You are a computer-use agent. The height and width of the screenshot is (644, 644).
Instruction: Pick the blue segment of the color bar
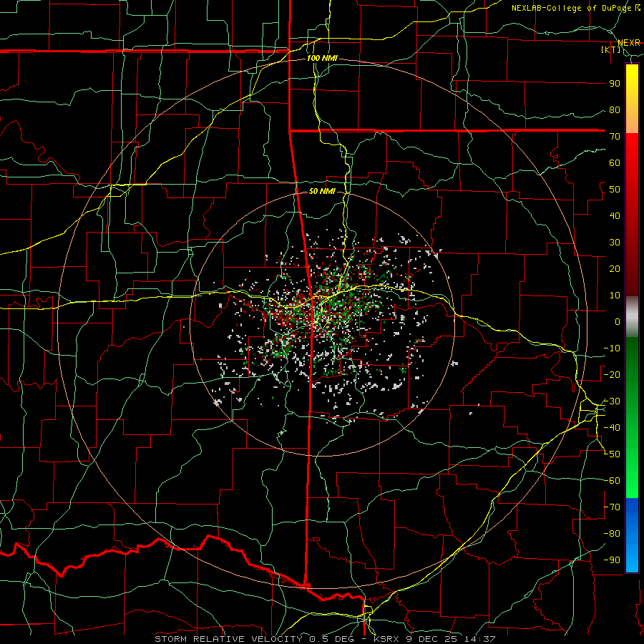632,535
